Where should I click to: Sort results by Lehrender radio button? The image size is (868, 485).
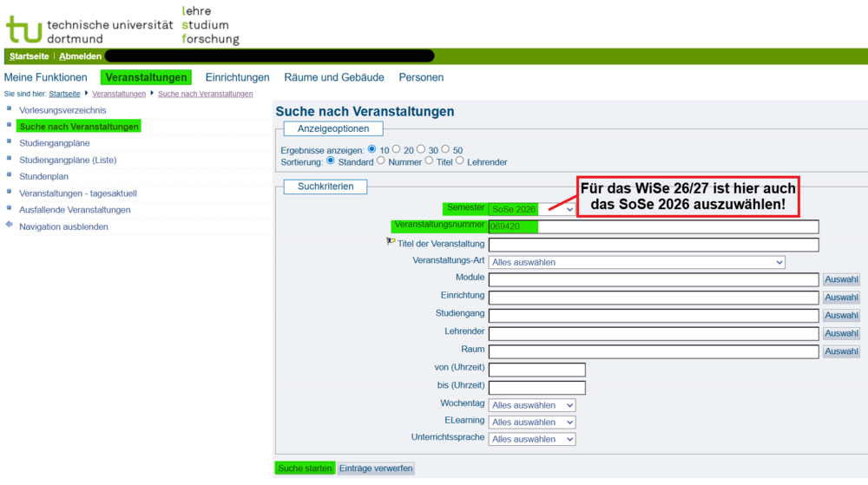point(460,161)
